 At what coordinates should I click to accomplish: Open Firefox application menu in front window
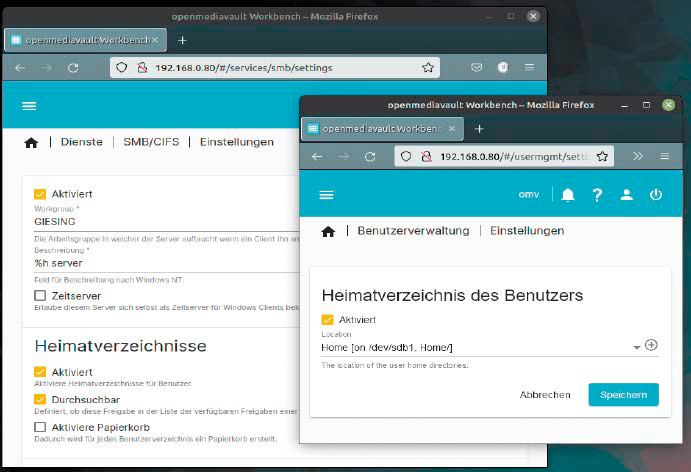pos(665,156)
